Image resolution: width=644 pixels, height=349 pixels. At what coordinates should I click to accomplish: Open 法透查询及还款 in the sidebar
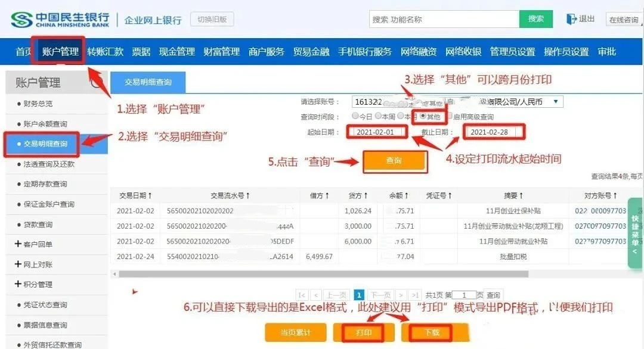click(49, 164)
